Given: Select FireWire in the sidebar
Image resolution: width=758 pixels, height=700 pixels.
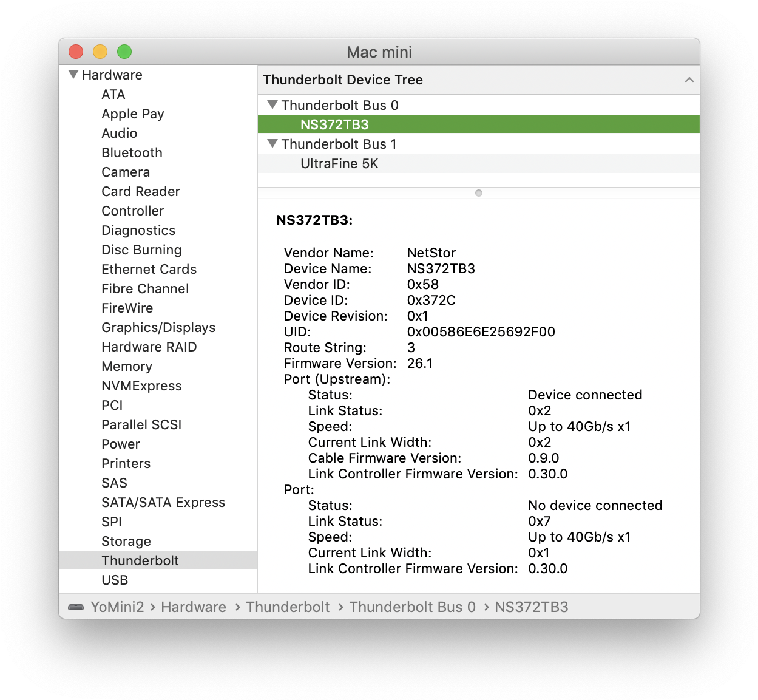Looking at the screenshot, I should tap(127, 308).
